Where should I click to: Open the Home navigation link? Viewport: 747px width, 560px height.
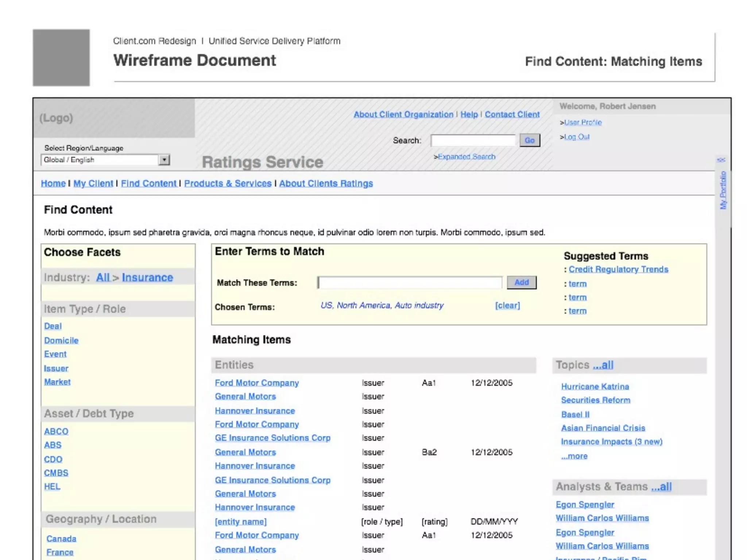coord(53,183)
